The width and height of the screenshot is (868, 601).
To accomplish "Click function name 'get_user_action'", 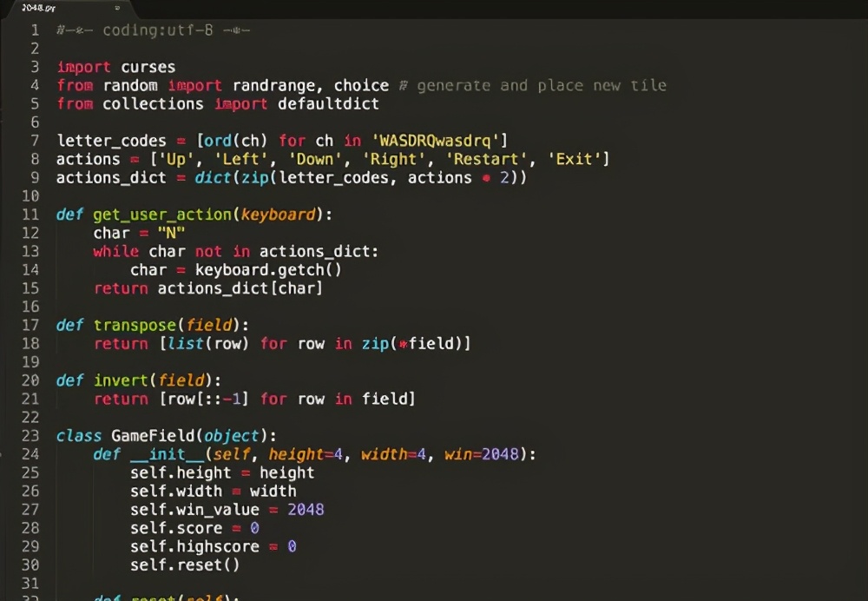I will click(x=161, y=215).
